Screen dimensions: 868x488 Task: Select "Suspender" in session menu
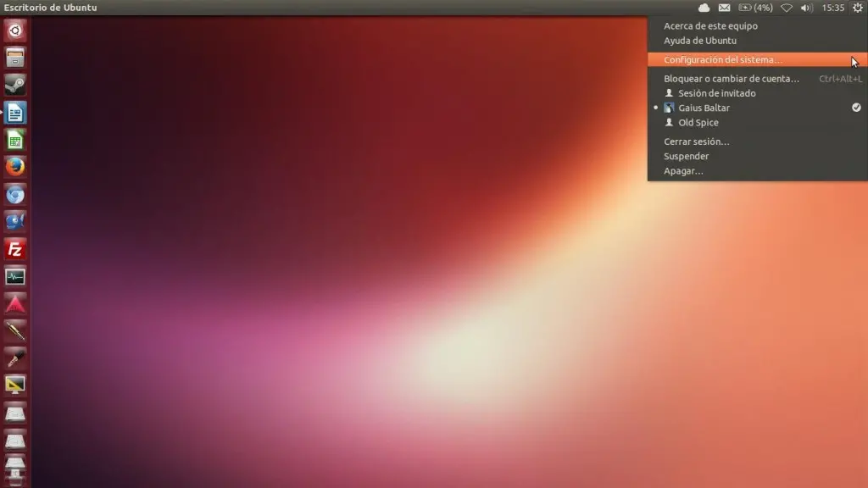point(757,156)
